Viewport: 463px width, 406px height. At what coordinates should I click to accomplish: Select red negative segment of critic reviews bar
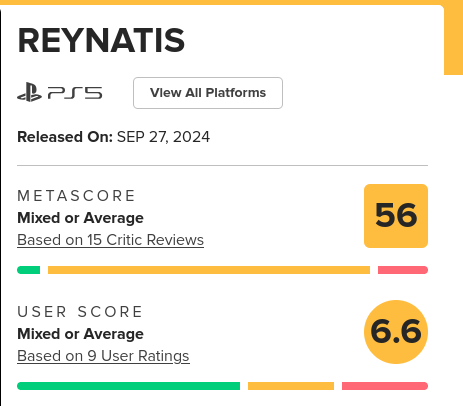pyautogui.click(x=403, y=270)
